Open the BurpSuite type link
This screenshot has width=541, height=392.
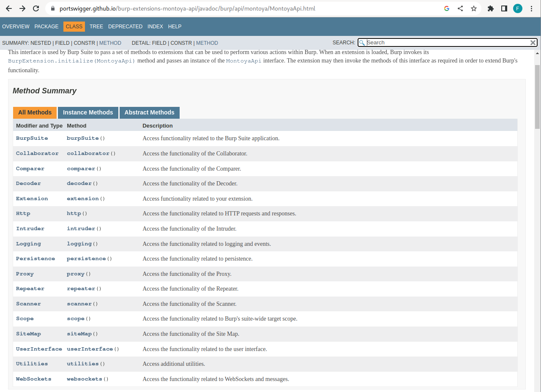tap(32, 138)
